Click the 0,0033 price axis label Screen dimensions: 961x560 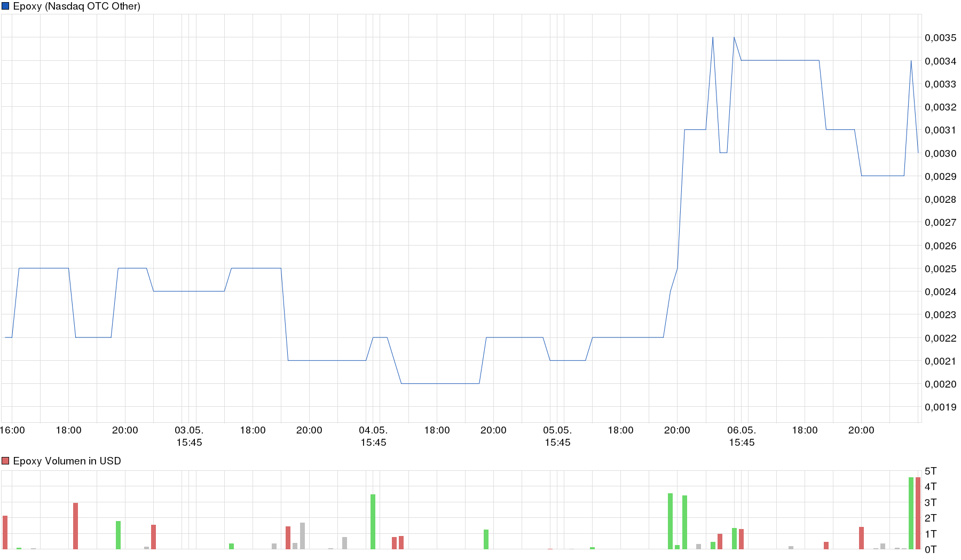coord(941,84)
